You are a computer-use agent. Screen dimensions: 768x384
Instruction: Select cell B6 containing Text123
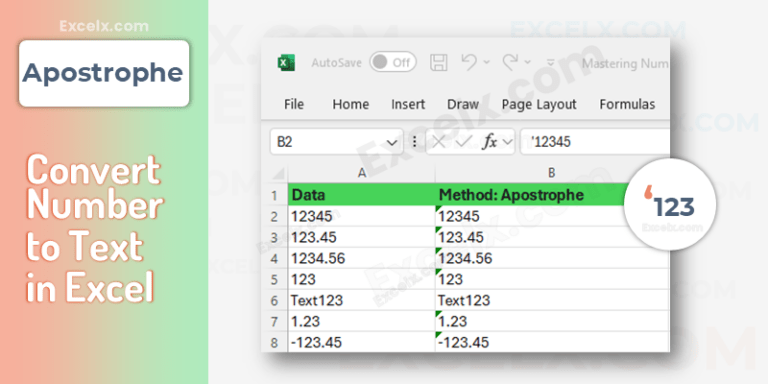click(552, 300)
